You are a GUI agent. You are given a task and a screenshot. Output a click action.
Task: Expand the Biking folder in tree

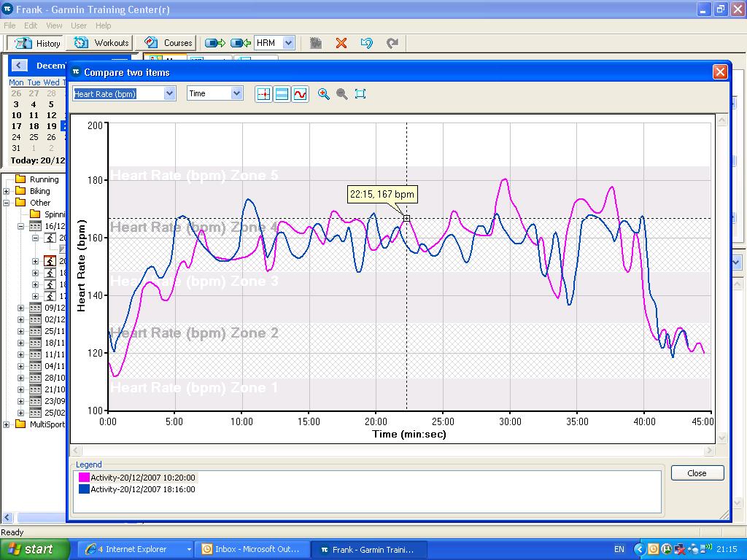coord(7,191)
